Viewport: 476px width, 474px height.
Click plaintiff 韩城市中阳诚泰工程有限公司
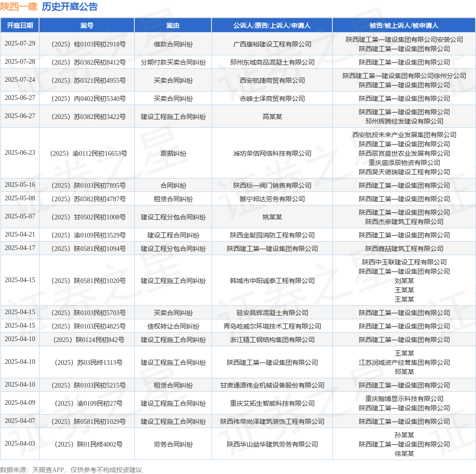pos(272,281)
